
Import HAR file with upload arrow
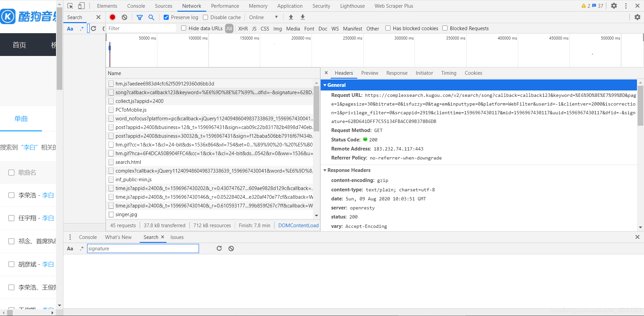[291, 17]
